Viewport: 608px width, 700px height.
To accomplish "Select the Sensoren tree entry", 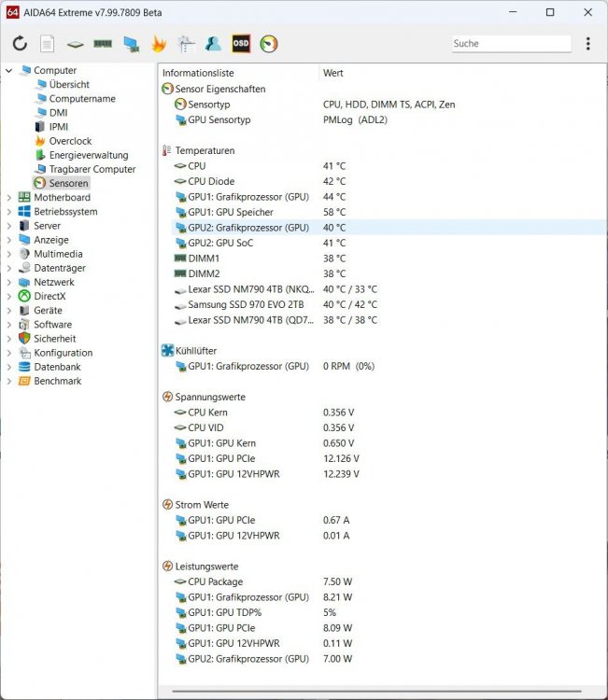I will 62,183.
